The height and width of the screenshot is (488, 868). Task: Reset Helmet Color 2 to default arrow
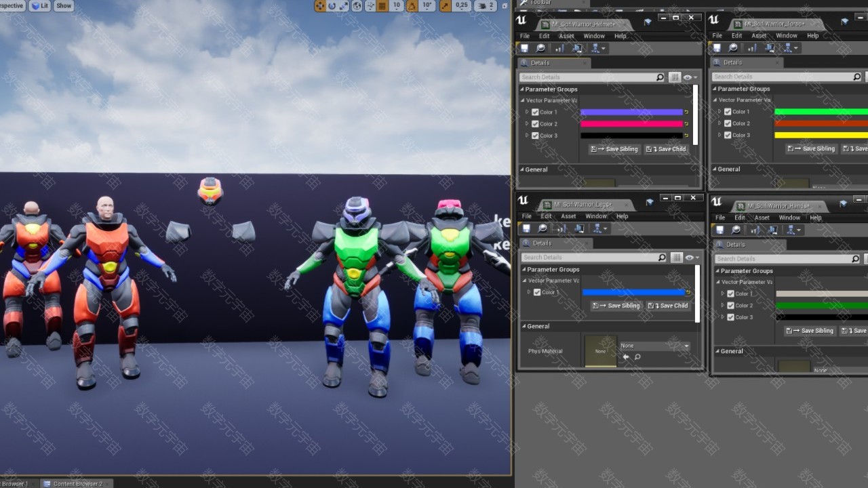686,124
